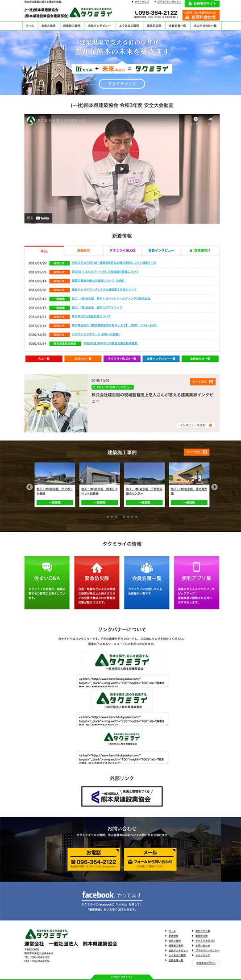Open the purple 便利アプリ集 tile
241x980 pixels.
[197, 582]
